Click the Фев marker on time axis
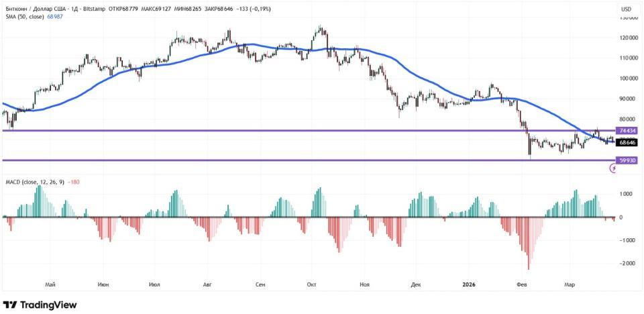644x314 pixels. (x=523, y=284)
